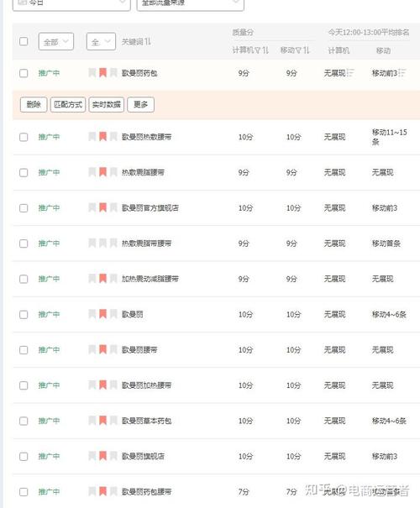The width and height of the screenshot is (420, 508).
Task: Select the 歌曼丽药包腰带 row checkbox
Action: pos(24,492)
